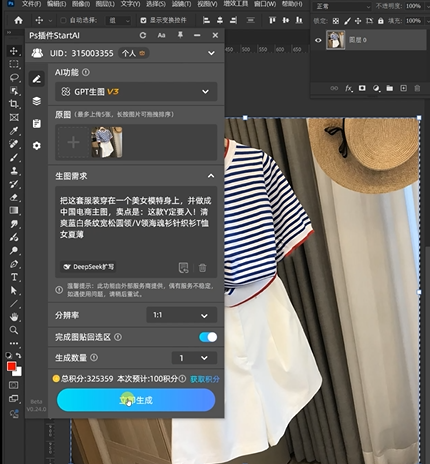Open the blend mode 正常 dropdown
Image resolution: width=430 pixels, height=464 pixels.
(x=342, y=6)
